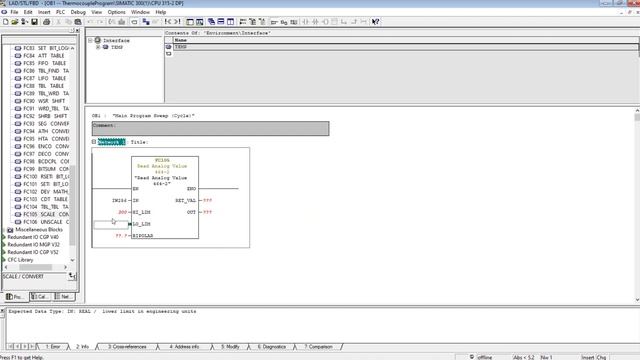Open the Debug menu
640x360 pixels.
pyautogui.click(x=78, y=12)
